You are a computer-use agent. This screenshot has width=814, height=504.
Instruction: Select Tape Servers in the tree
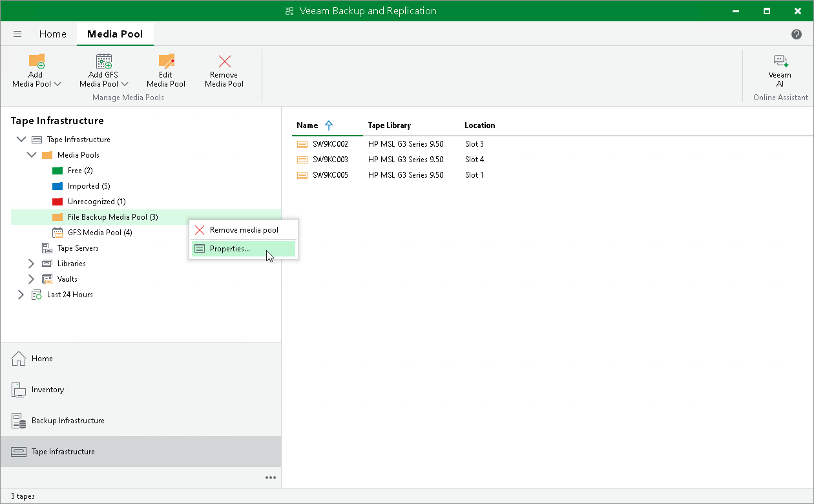tap(78, 248)
